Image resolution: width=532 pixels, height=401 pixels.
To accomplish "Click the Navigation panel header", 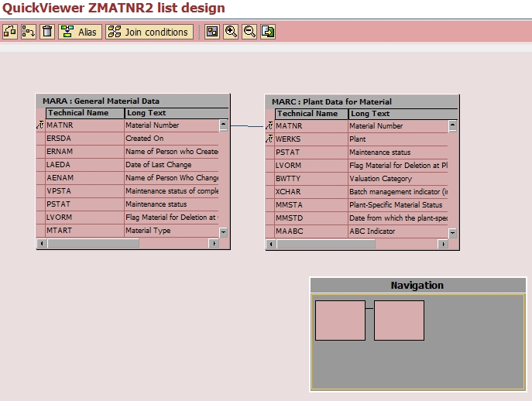I will click(x=418, y=286).
